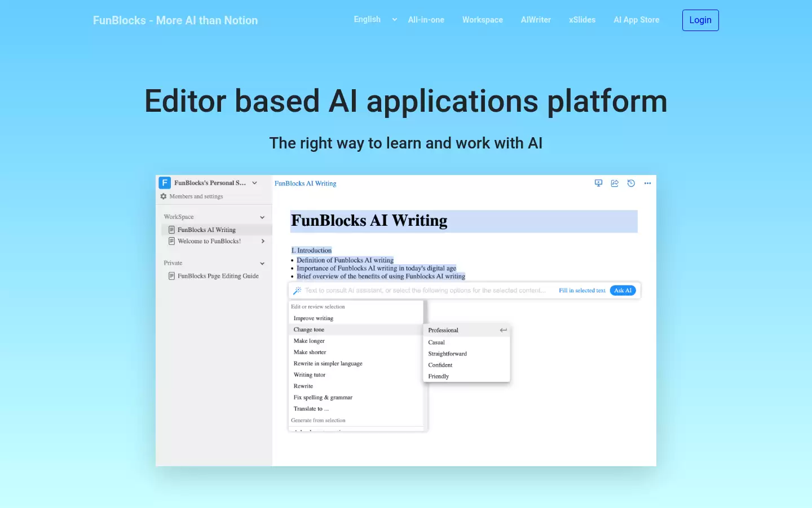Click the blue F workspace logo icon
This screenshot has height=508, width=812.
[165, 183]
